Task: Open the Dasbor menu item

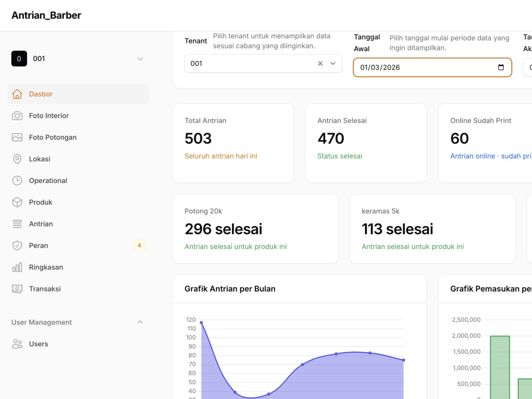Action: (x=78, y=94)
